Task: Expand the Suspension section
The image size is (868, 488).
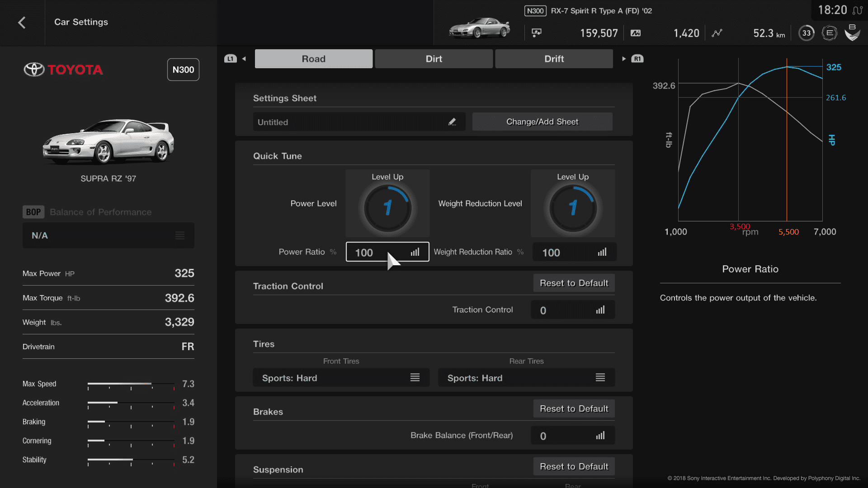Action: coord(278,469)
